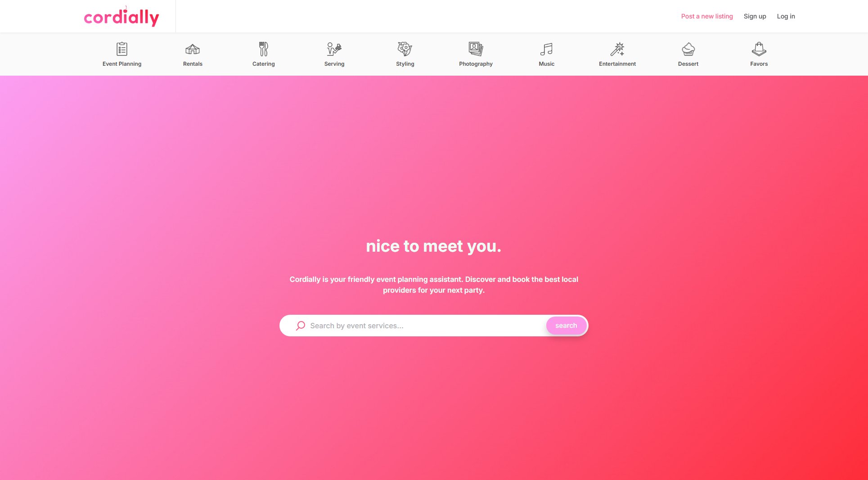Go to the Dessert category label
868x480 pixels.
coord(688,64)
